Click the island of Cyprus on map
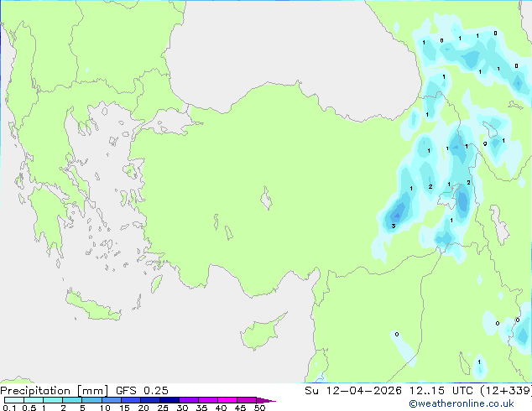This screenshot has height=411, width=532. click(x=261, y=332)
